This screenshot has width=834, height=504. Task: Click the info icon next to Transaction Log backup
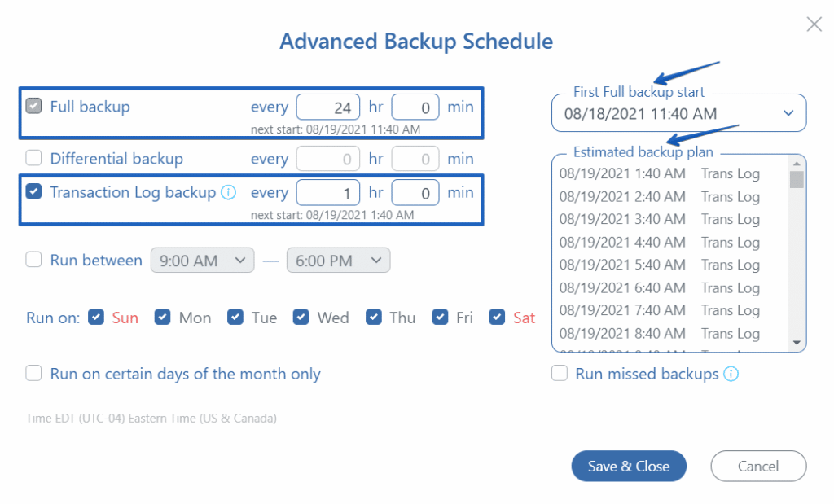228,192
